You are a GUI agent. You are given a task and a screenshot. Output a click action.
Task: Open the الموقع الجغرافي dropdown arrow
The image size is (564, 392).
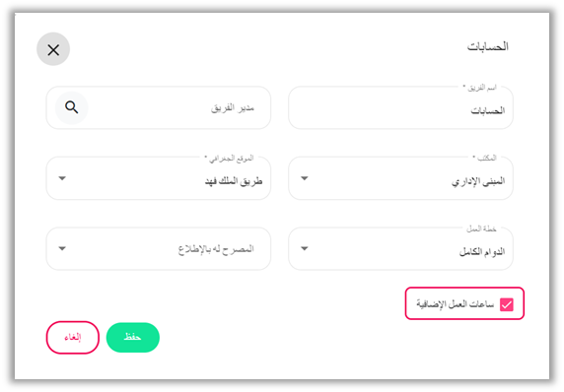62,178
